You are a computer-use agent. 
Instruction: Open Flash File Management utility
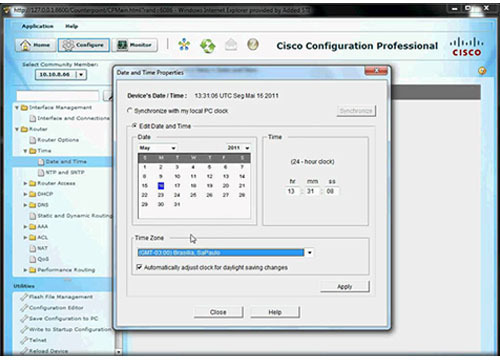(x=61, y=297)
